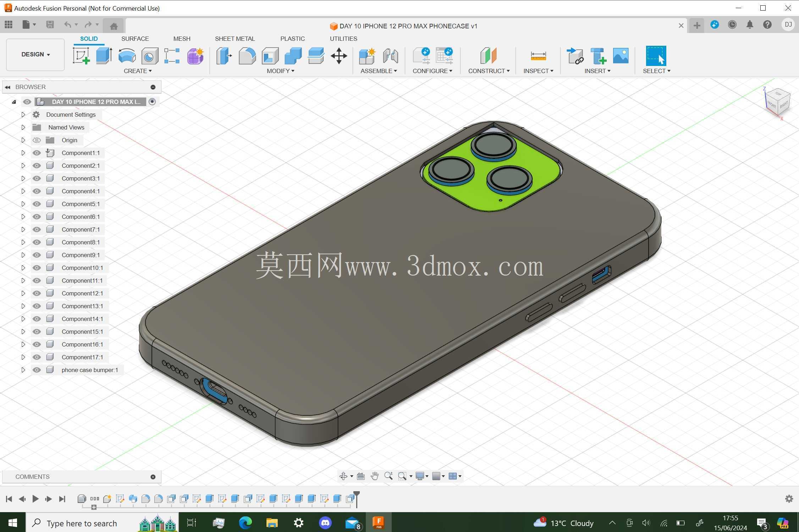Open the CONFIGURE menu label
This screenshot has height=532, width=799.
(432, 71)
